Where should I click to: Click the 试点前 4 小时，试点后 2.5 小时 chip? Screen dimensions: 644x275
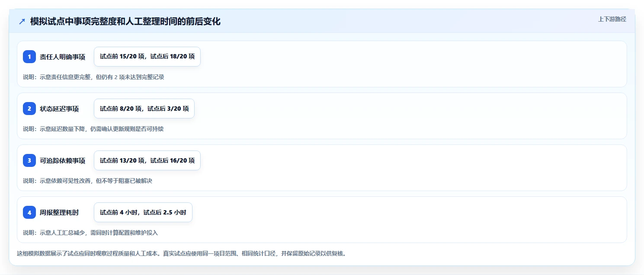[x=143, y=212]
